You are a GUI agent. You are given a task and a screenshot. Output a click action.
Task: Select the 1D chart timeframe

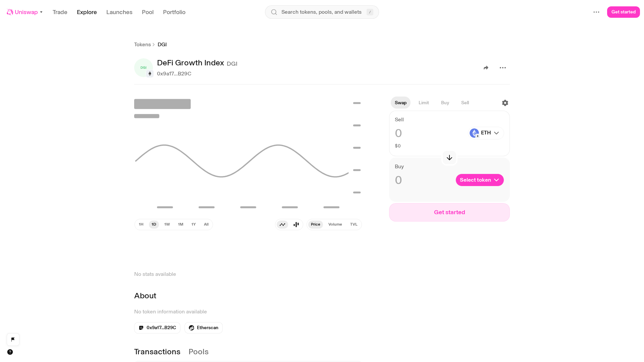click(154, 225)
